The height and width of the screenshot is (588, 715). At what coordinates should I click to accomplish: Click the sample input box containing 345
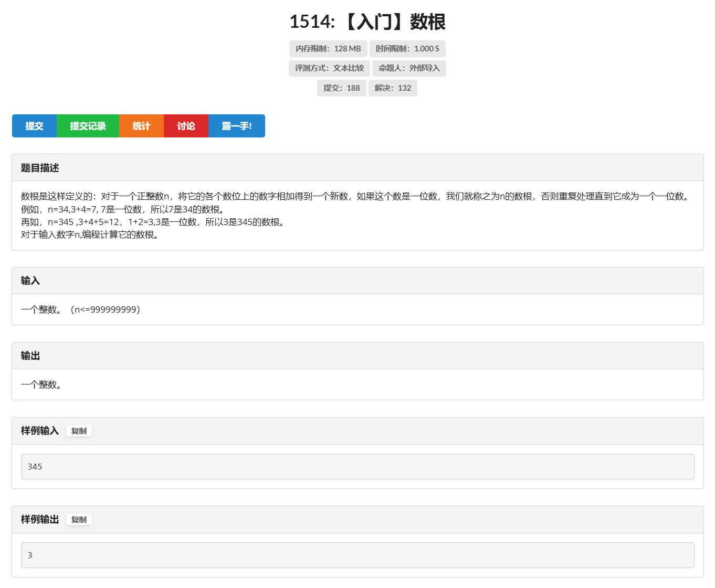(x=357, y=466)
